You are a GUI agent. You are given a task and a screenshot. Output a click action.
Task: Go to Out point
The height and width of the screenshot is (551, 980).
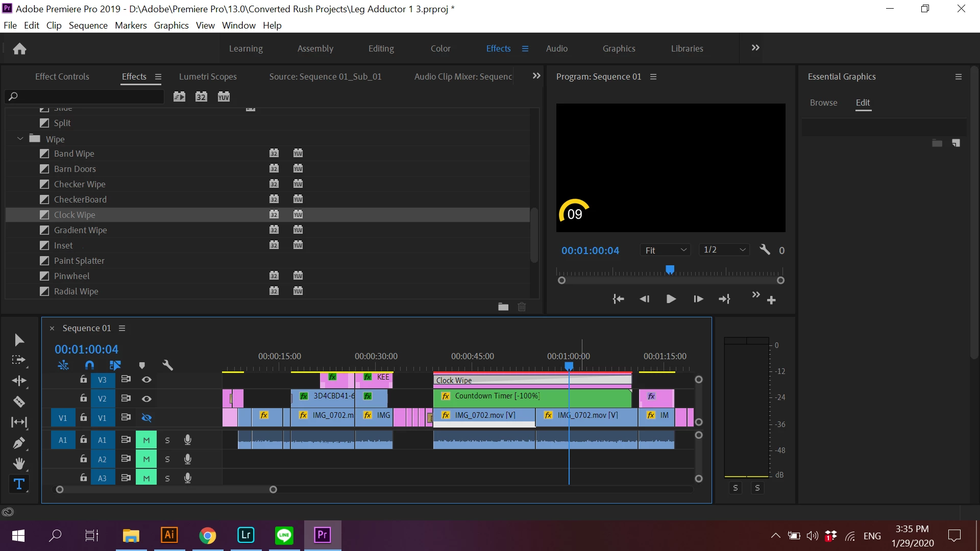[x=725, y=299]
